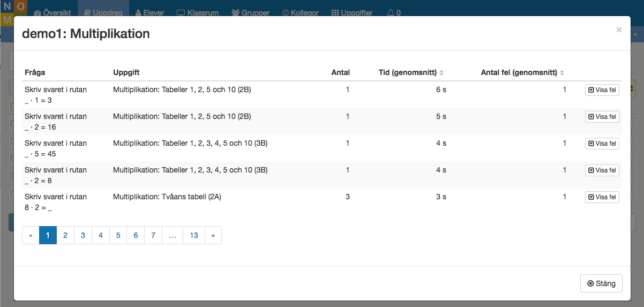Image resolution: width=644 pixels, height=307 pixels.
Task: Sort by the Tid (genomsnitt) sort arrows
Action: tap(441, 73)
